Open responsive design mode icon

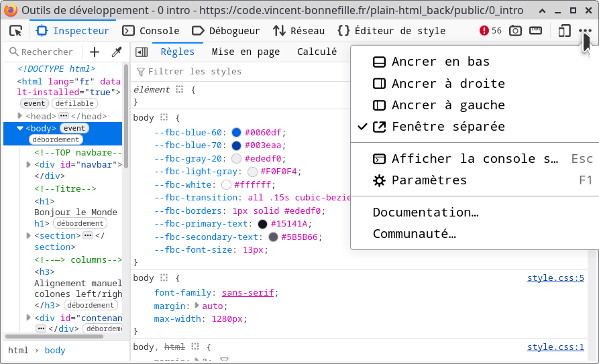click(564, 31)
